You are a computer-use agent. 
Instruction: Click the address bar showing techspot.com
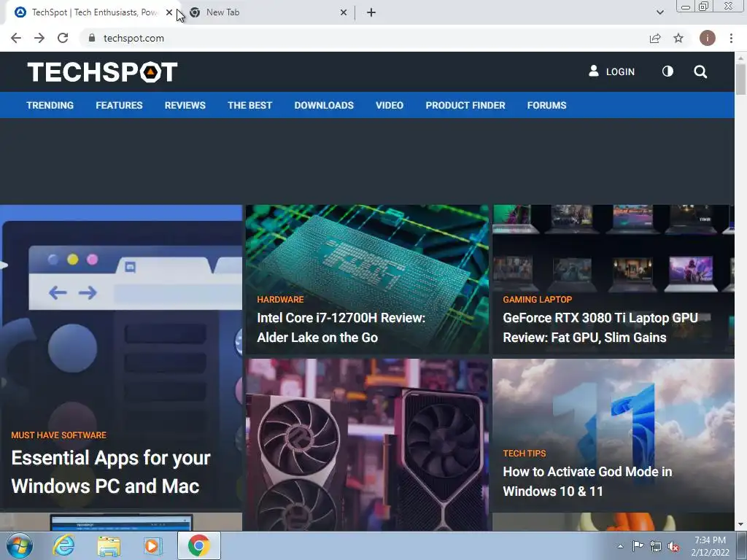pyautogui.click(x=362, y=38)
